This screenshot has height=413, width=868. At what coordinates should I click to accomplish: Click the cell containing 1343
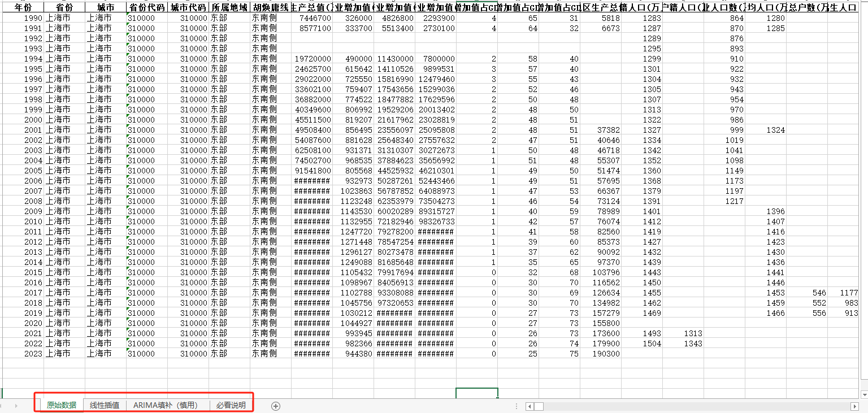683,344
